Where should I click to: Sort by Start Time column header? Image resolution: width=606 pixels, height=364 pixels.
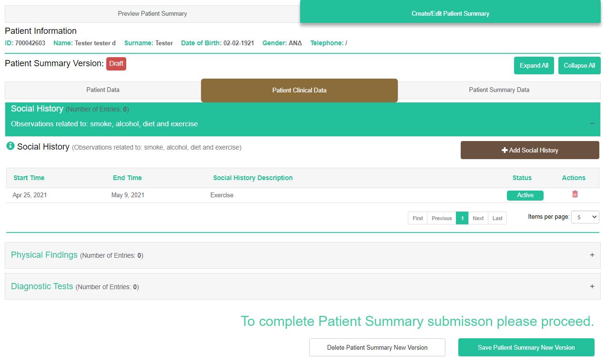(29, 178)
